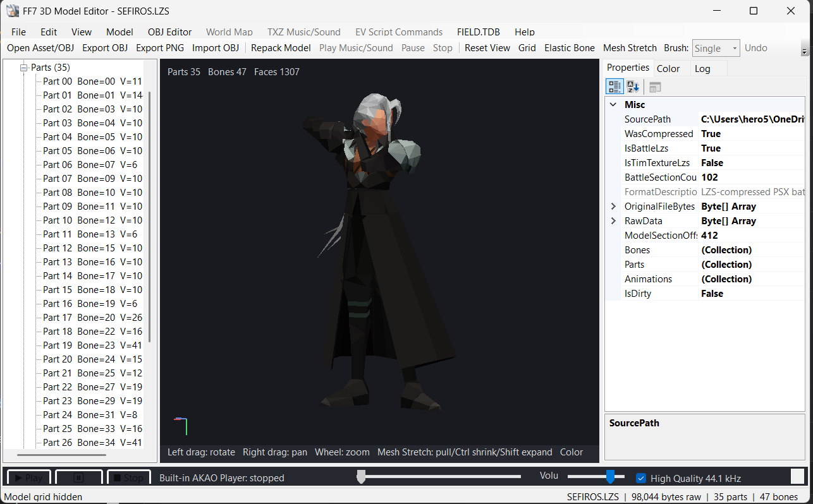Click the bottom Play button in AKAO player
The height and width of the screenshot is (504, 813).
point(28,478)
